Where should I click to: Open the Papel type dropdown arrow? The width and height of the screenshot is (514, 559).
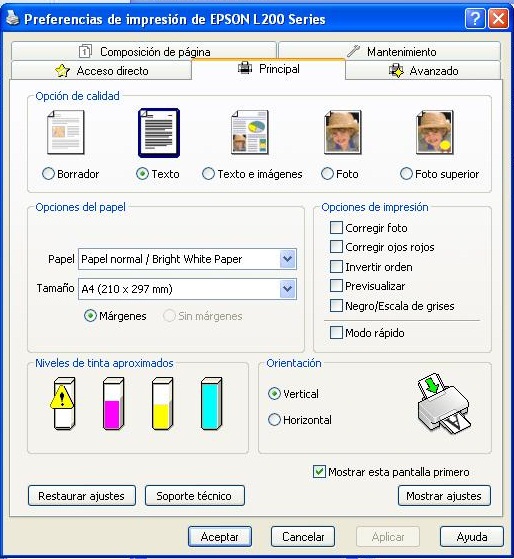tap(288, 259)
